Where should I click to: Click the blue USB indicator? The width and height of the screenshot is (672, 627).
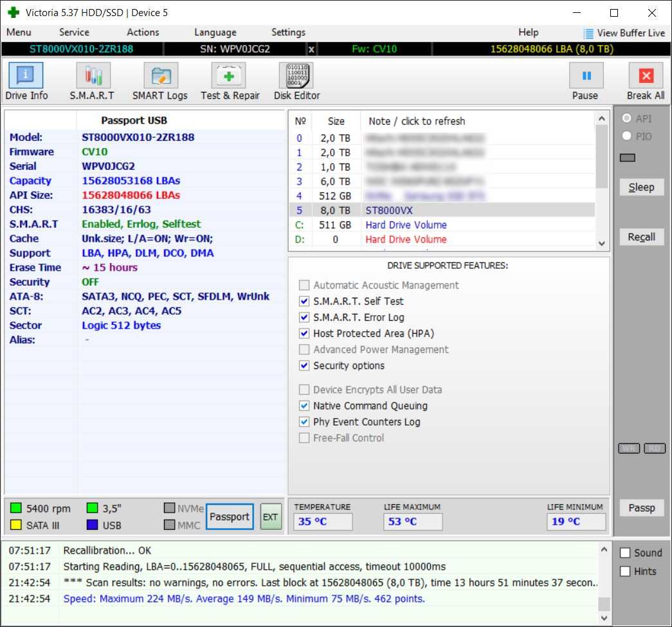pyautogui.click(x=92, y=525)
